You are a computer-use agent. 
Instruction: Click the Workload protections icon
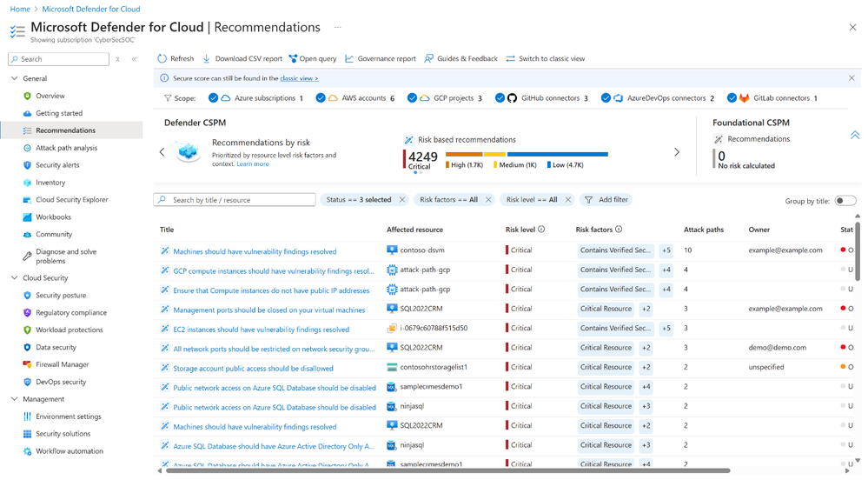(27, 330)
